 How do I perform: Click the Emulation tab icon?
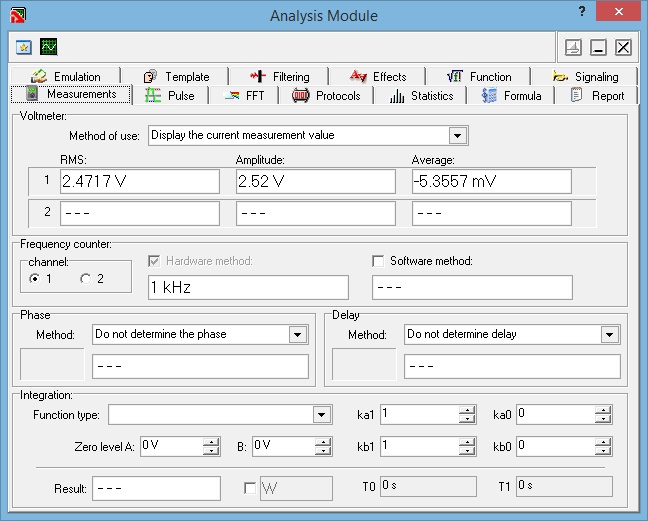(x=39, y=76)
